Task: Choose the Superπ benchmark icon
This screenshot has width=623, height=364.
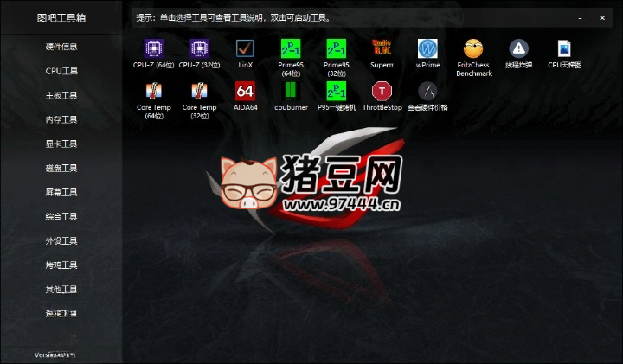Action: [382, 48]
